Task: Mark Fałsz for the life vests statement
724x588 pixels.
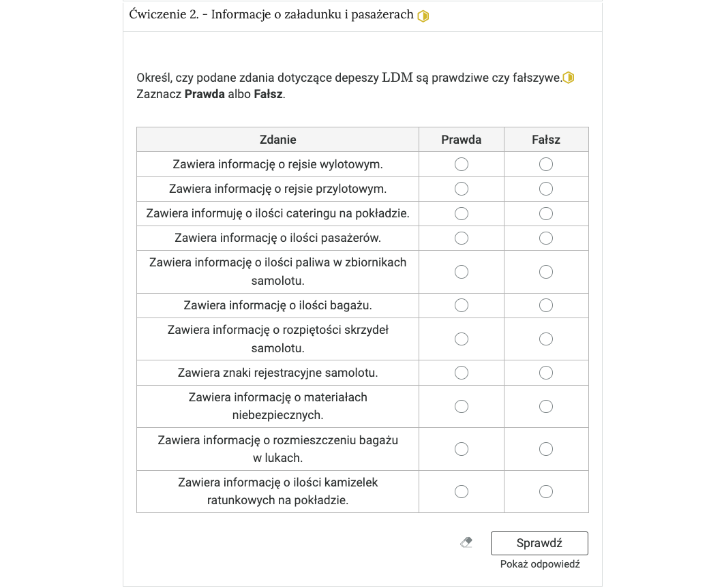Action: tap(546, 491)
